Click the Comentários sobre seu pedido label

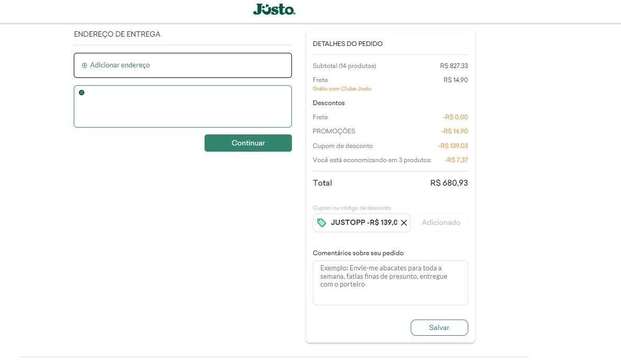point(358,253)
